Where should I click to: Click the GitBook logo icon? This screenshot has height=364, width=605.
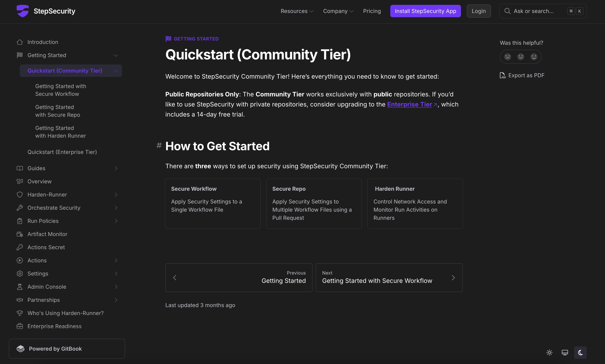click(21, 349)
